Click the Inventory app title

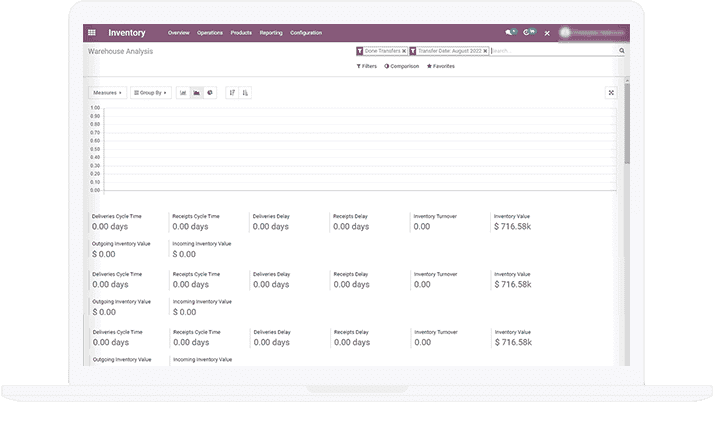[x=127, y=33]
